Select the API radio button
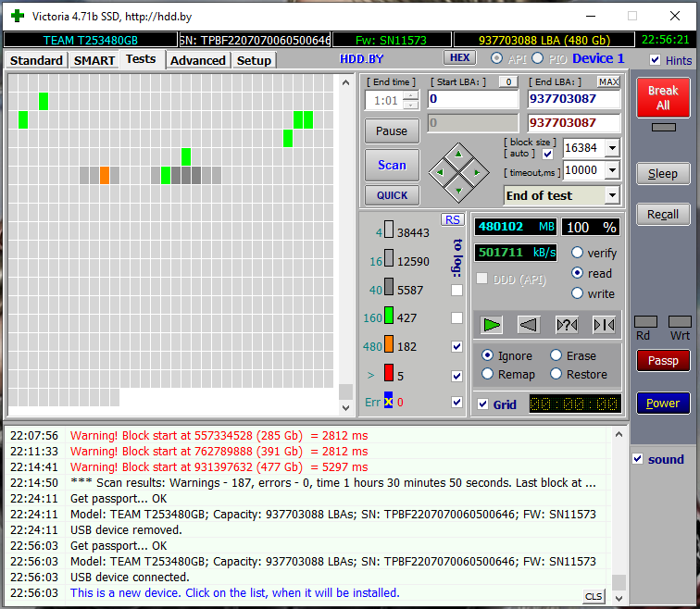Image resolution: width=700 pixels, height=609 pixels. 496,58
